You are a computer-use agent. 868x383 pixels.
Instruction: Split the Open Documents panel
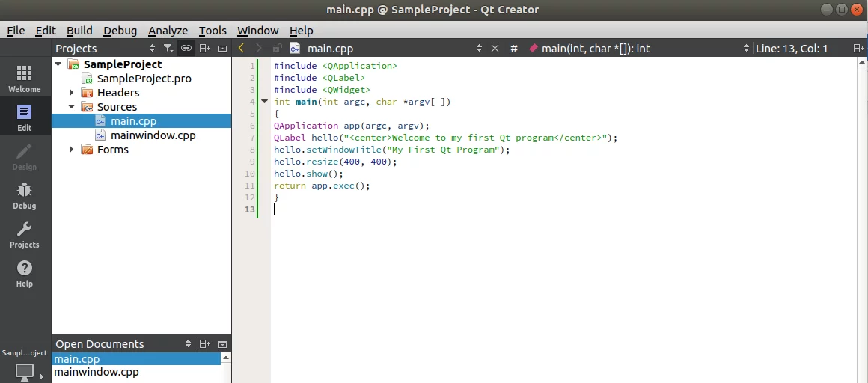coord(204,344)
